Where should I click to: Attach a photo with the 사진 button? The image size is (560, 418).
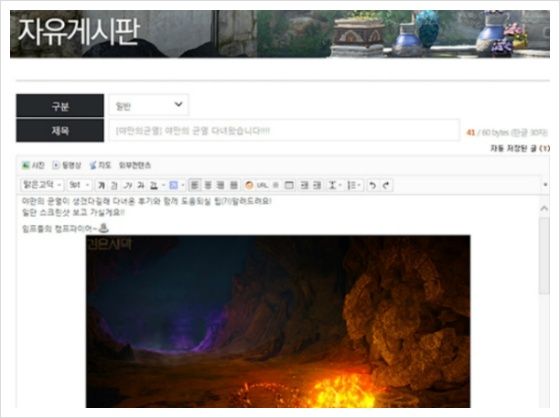pyautogui.click(x=33, y=165)
